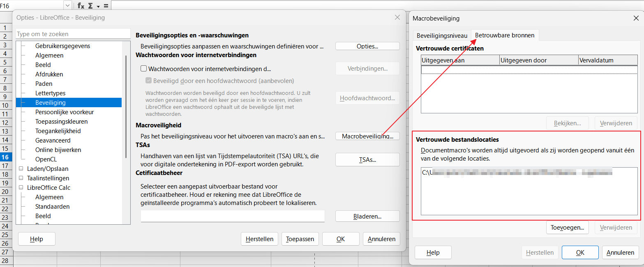This screenshot has width=644, height=267.
Task: Click Bladeren to browse certificate manager
Action: (367, 216)
